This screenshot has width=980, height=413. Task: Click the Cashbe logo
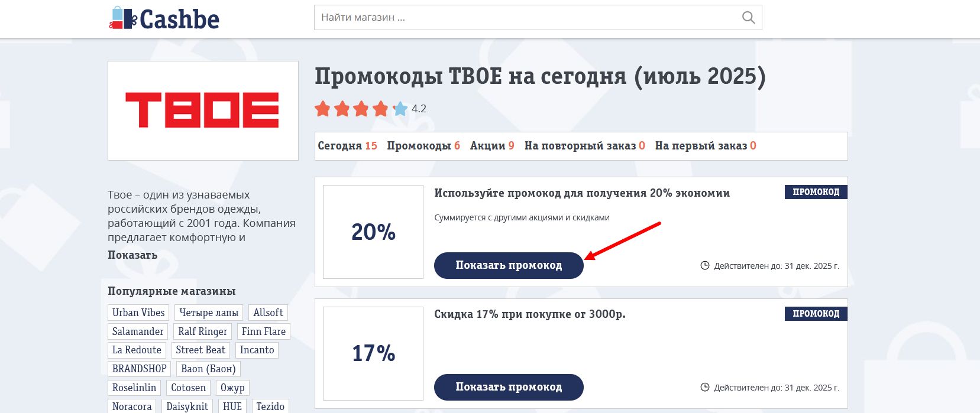164,18
